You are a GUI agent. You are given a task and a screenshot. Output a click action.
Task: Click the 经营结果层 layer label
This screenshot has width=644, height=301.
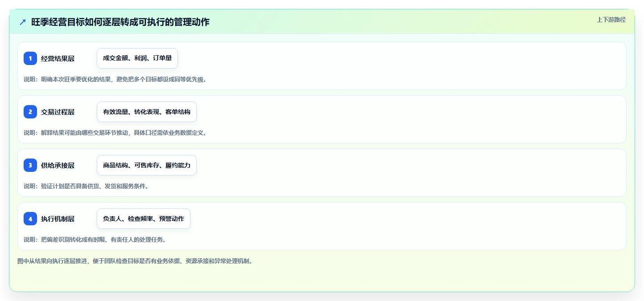tap(58, 58)
